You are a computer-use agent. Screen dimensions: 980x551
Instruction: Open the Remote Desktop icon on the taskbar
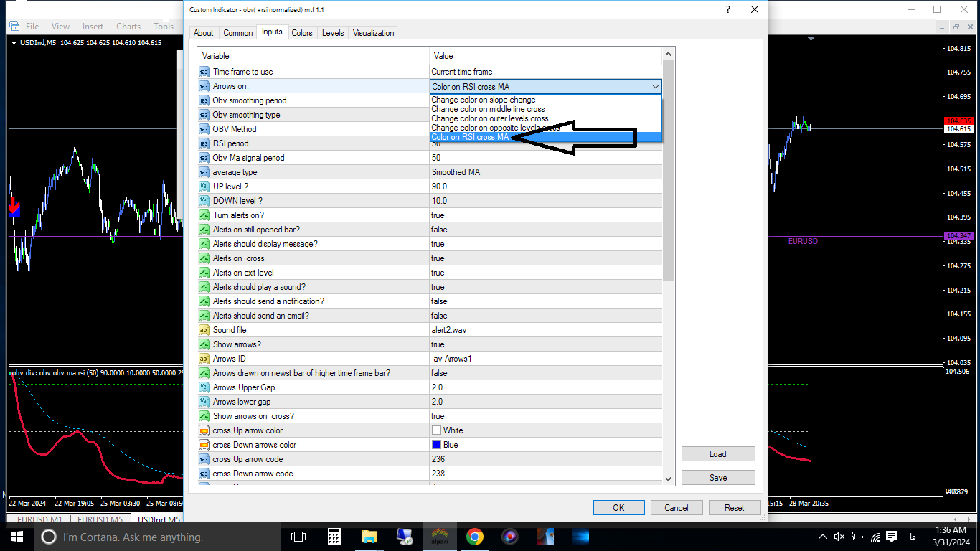[x=404, y=537]
